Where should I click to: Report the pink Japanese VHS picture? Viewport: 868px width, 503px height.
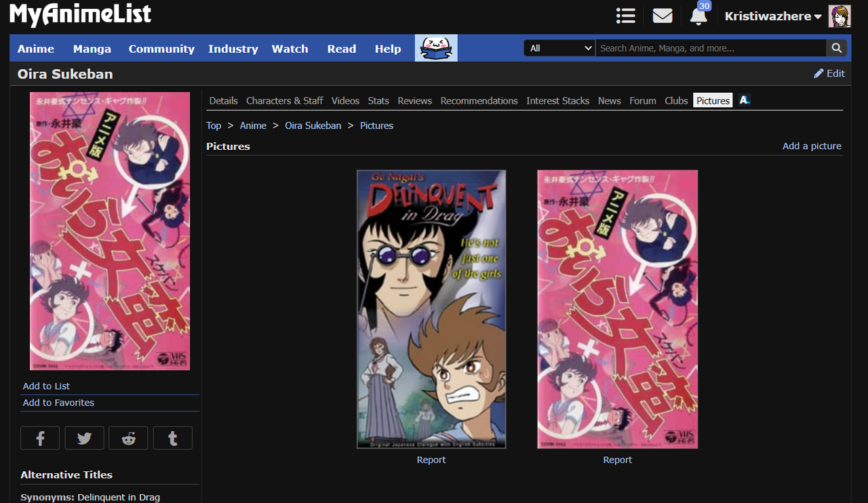pos(617,460)
